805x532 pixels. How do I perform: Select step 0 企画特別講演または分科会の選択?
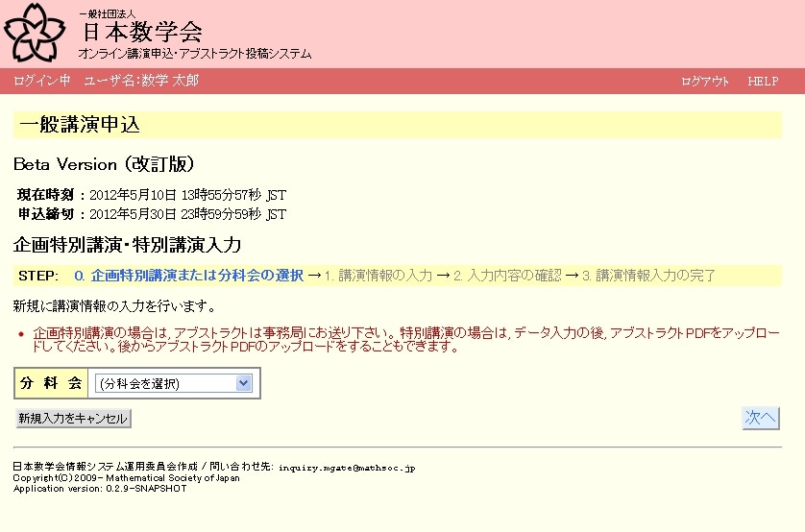[x=188, y=276]
